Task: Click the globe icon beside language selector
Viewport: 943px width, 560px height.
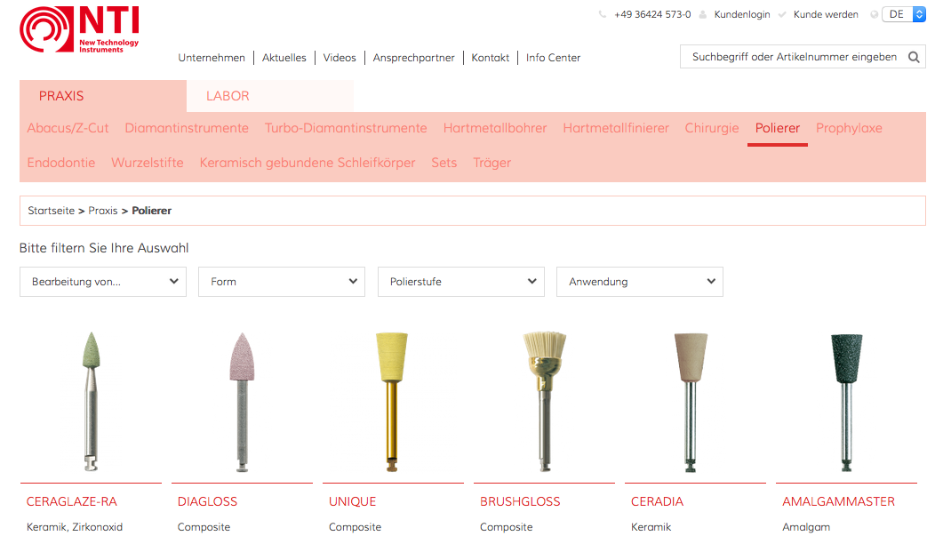Action: pos(874,14)
